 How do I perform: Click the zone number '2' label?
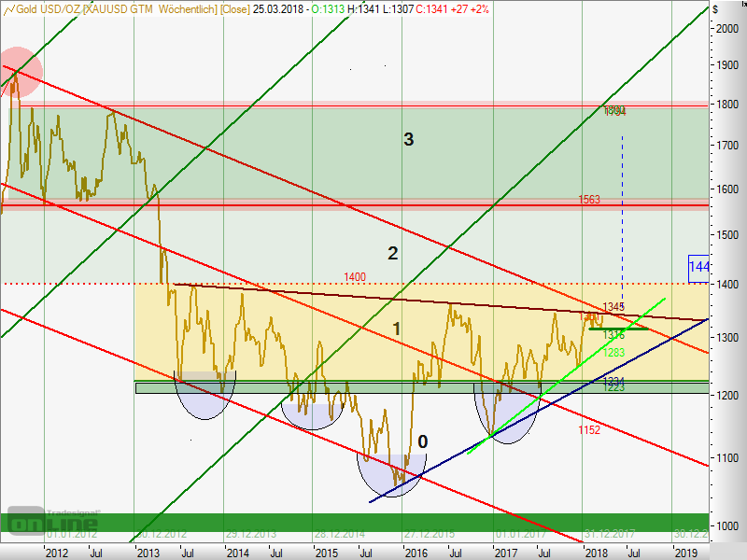point(392,253)
